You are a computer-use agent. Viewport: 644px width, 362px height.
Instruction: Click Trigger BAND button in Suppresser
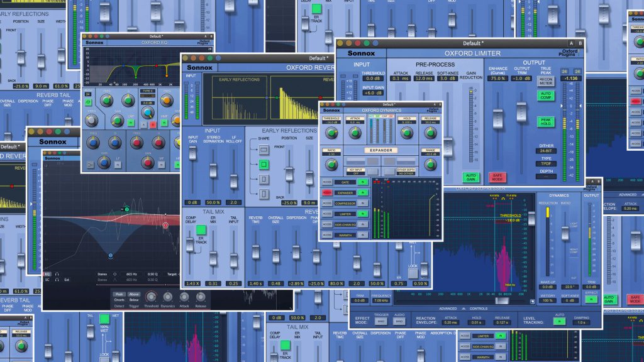380,321
